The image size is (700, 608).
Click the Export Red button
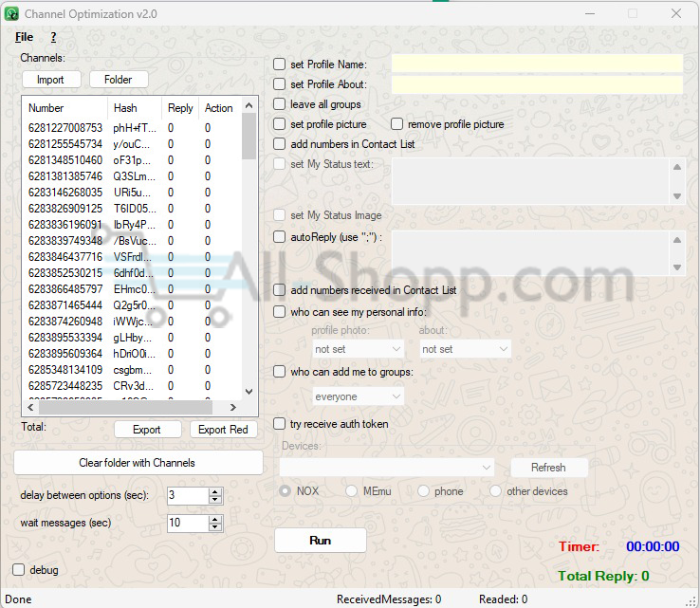(x=223, y=430)
